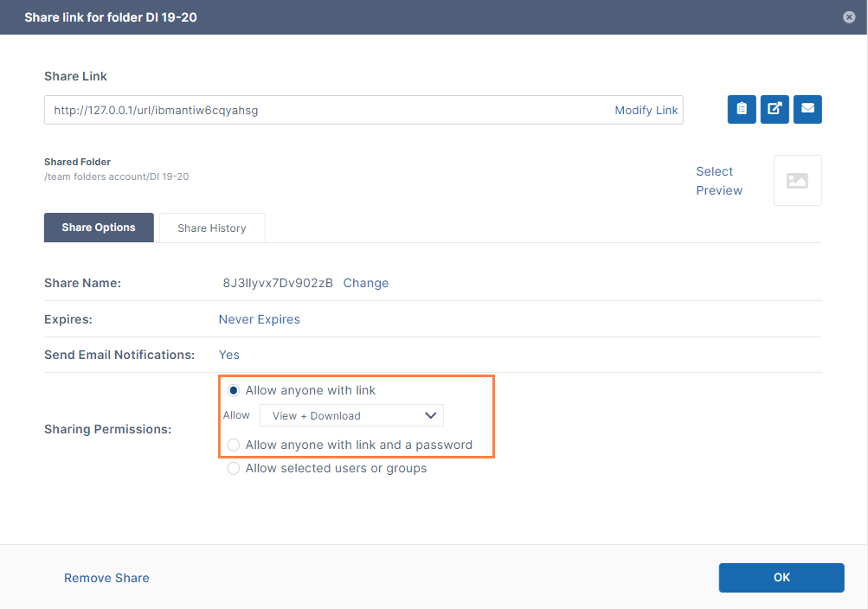Image resolution: width=868 pixels, height=609 pixels.
Task: Click the preview image placeholder thumbnail
Action: pos(797,181)
